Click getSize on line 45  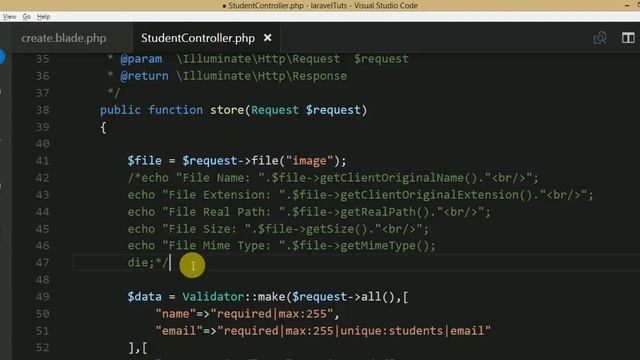pos(330,229)
